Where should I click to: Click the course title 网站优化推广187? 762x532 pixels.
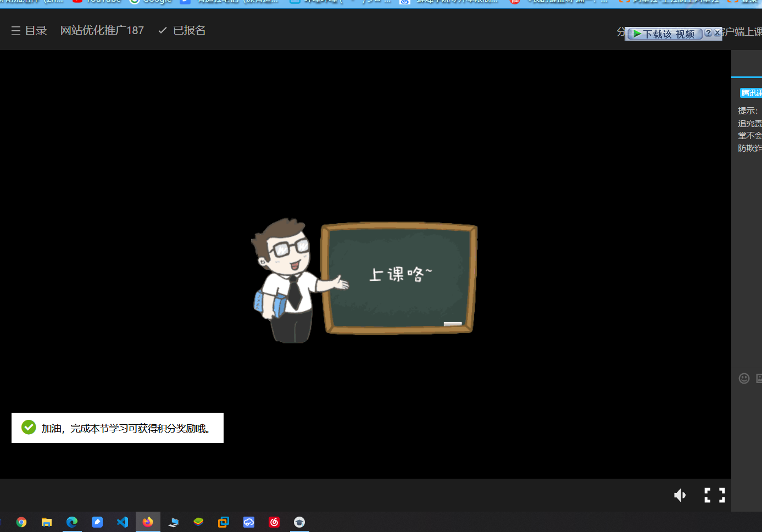[102, 31]
